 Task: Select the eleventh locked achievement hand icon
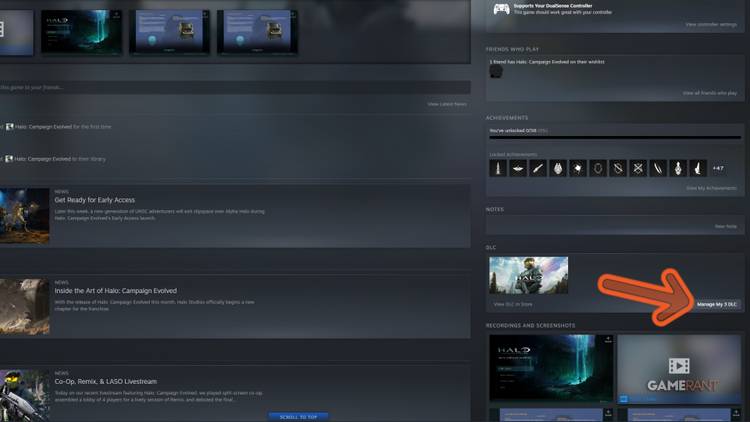698,168
